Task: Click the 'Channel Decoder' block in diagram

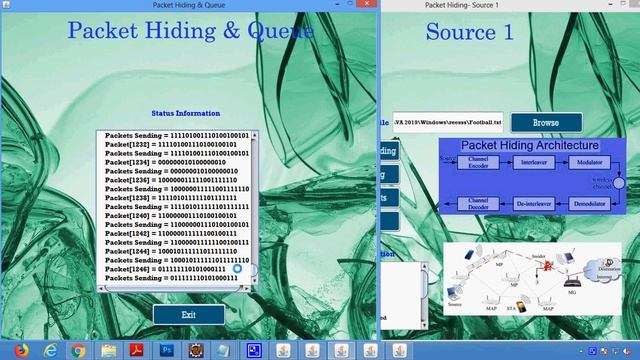Action: 478,204
